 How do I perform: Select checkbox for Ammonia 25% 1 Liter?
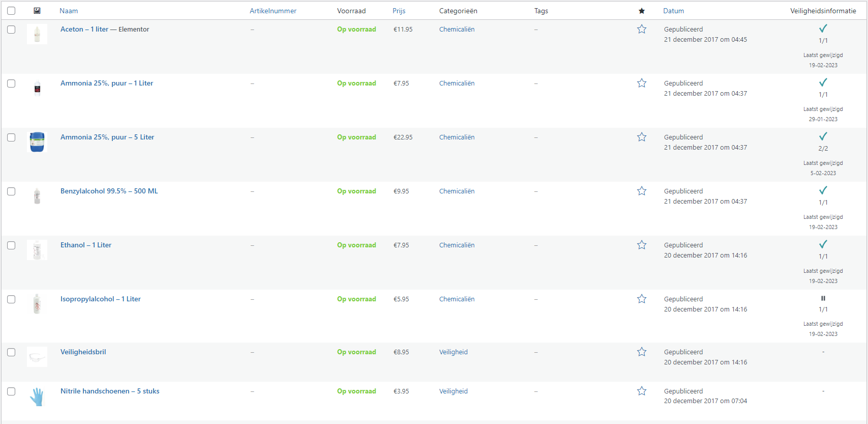(x=11, y=83)
